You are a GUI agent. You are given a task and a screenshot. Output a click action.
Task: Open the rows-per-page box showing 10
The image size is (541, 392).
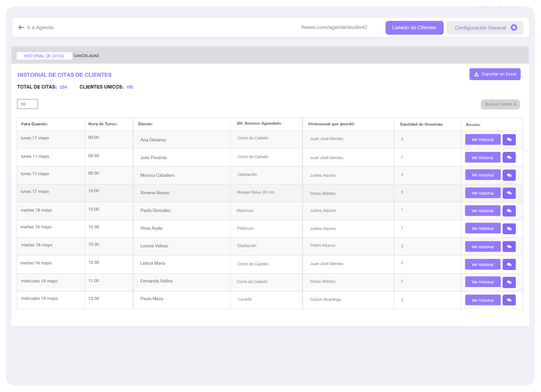28,104
